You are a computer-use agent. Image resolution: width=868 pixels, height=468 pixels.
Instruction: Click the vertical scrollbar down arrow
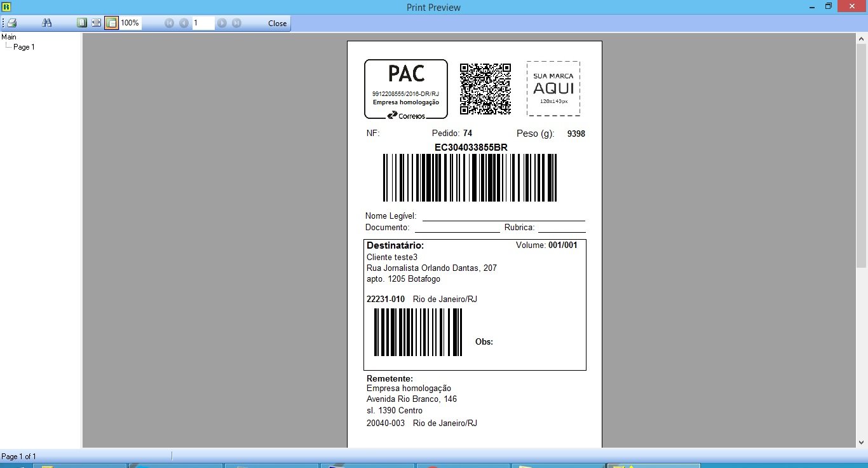[862, 442]
